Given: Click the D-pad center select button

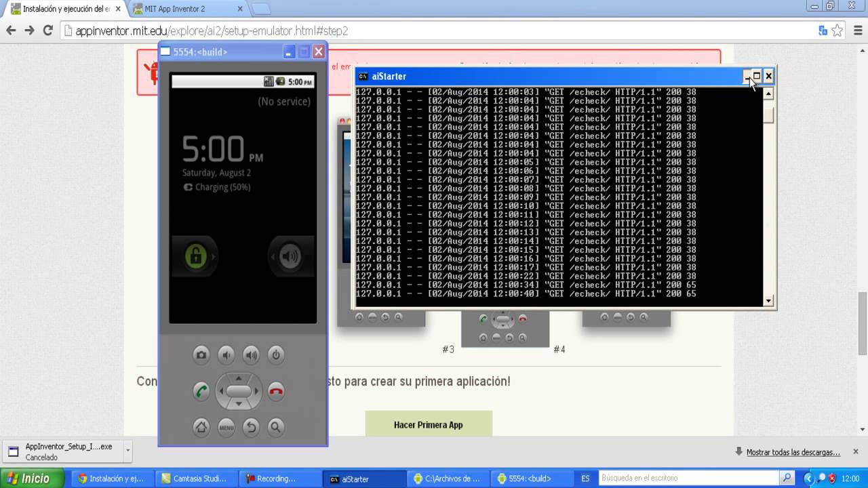Looking at the screenshot, I should 238,391.
